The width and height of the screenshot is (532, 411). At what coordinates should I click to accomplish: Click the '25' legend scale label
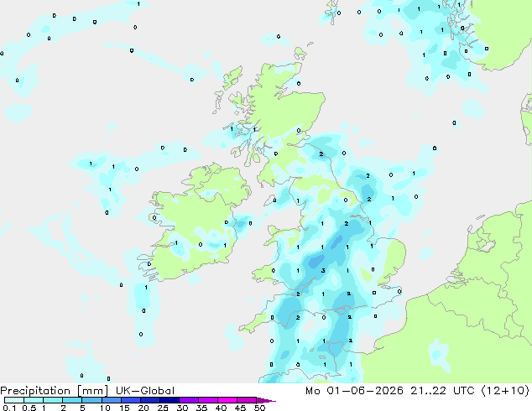(163, 408)
